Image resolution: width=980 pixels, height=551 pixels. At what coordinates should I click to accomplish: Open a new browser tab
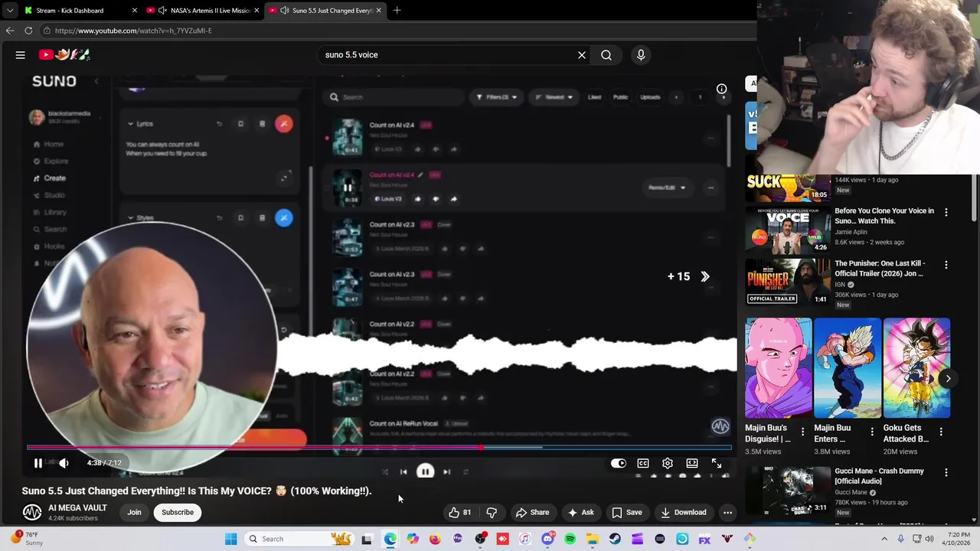click(x=397, y=11)
